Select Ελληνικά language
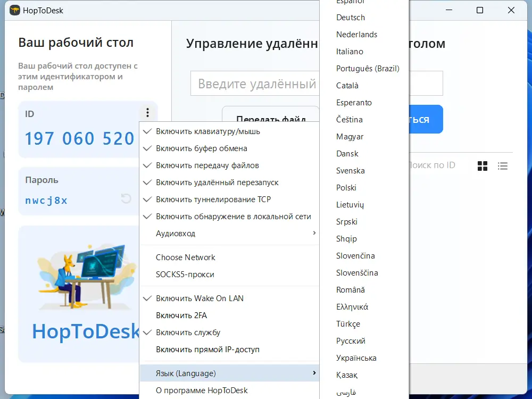This screenshot has width=532, height=399. click(364, 307)
